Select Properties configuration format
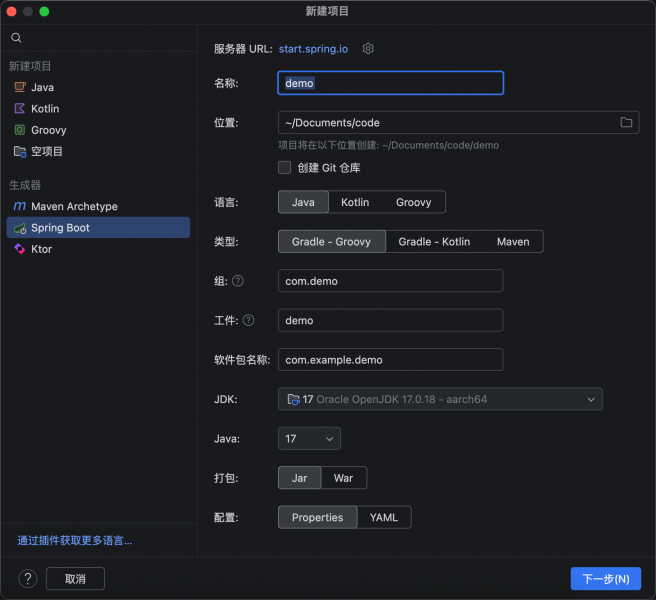The image size is (656, 600). click(x=318, y=517)
